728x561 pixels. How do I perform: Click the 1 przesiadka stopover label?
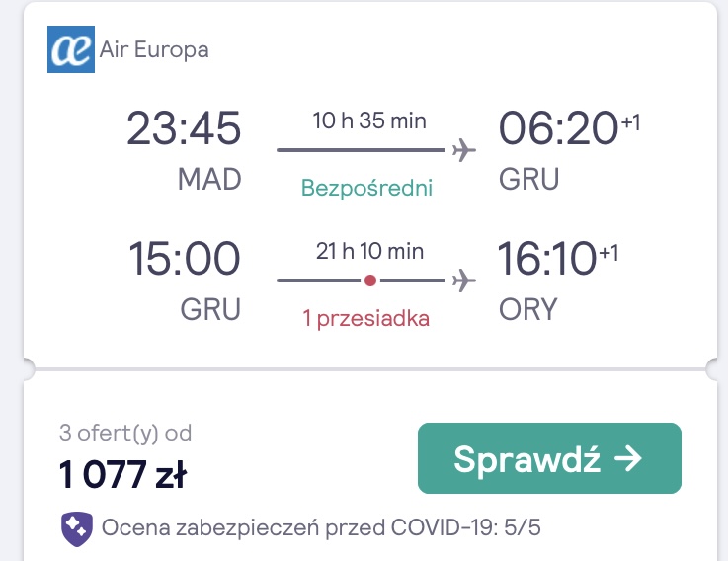[365, 319]
